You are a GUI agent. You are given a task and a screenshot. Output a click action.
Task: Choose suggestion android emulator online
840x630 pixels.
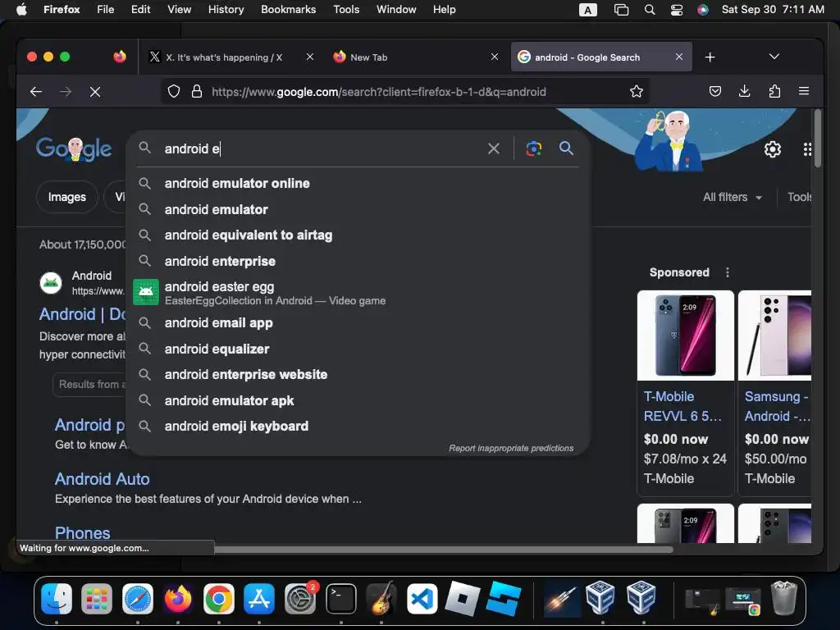358,183
